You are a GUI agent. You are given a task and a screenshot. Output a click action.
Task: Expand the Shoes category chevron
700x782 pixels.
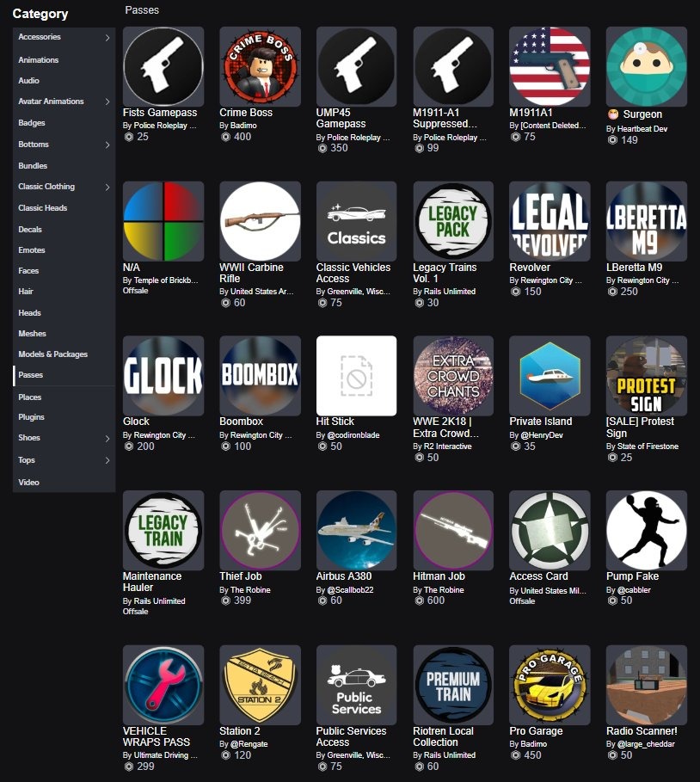click(107, 439)
